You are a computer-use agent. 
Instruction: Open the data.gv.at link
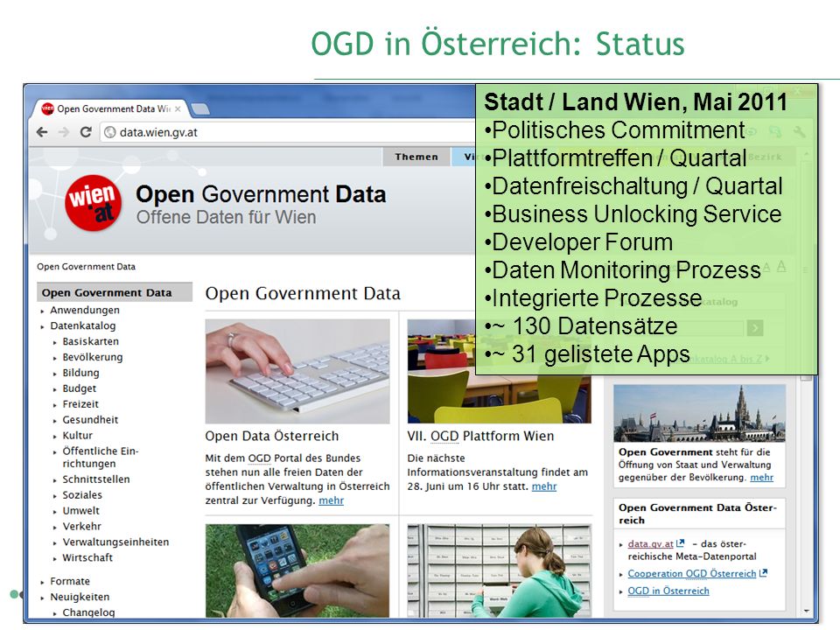[650, 543]
